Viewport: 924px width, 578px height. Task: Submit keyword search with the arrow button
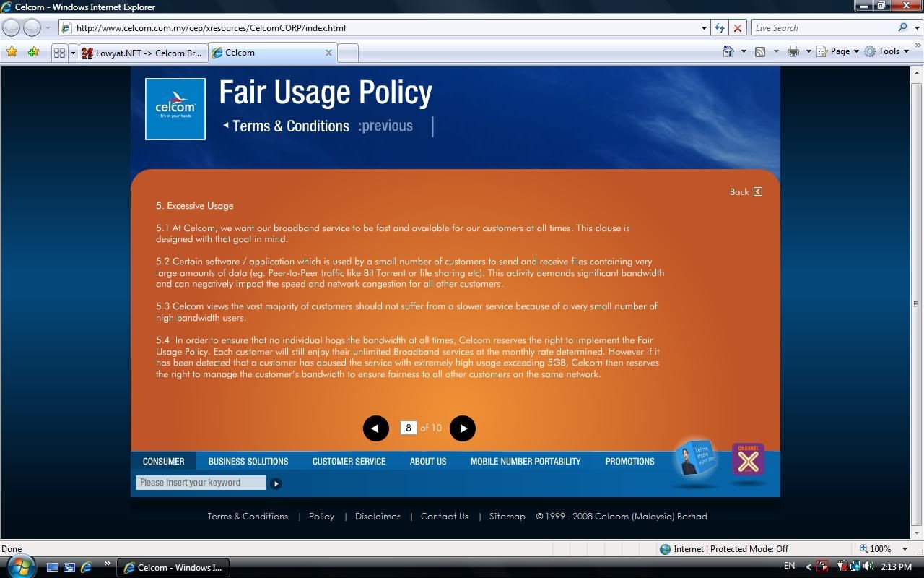click(276, 483)
